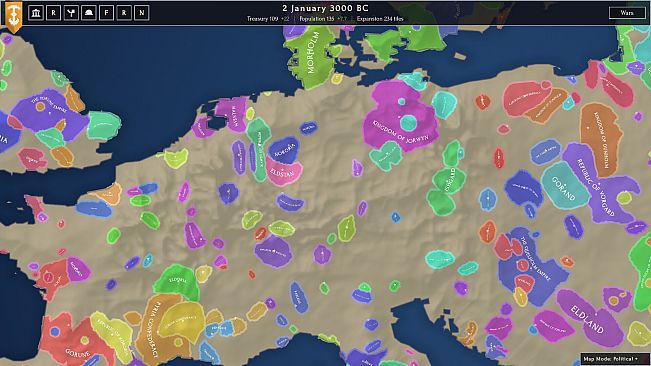Open the military helmet icon panel
The width and height of the screenshot is (651, 366).
[x=88, y=13]
